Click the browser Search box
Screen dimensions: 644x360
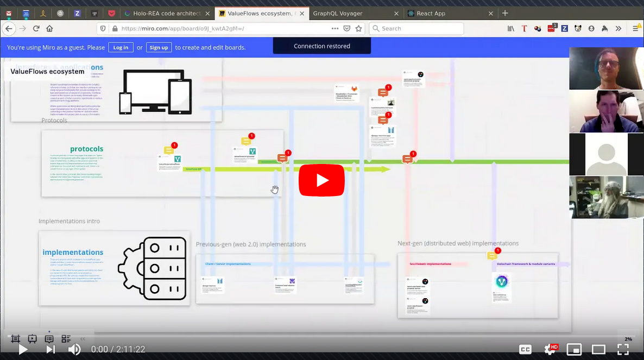[x=416, y=28]
